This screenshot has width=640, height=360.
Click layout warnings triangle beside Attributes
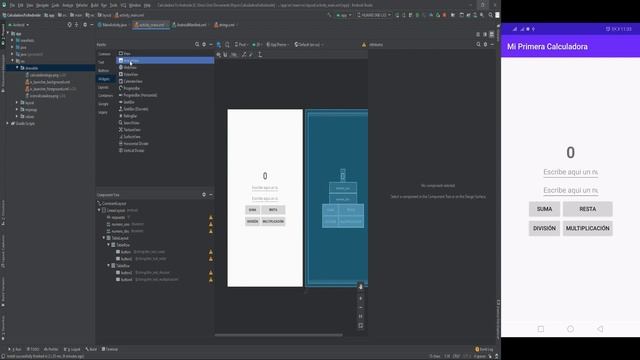click(364, 44)
